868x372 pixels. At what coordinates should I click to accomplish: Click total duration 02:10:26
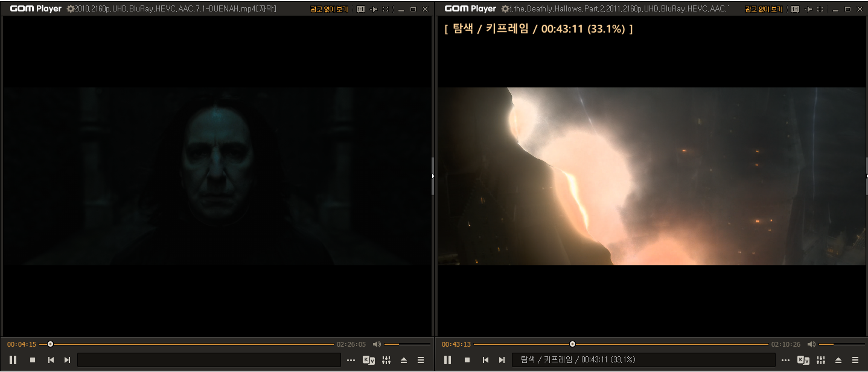coord(786,344)
